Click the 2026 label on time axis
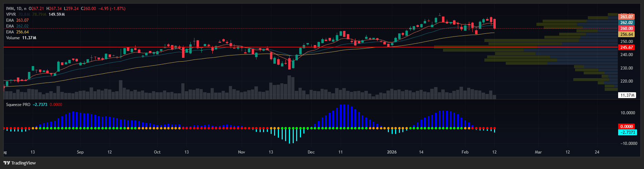 [x=392, y=152]
